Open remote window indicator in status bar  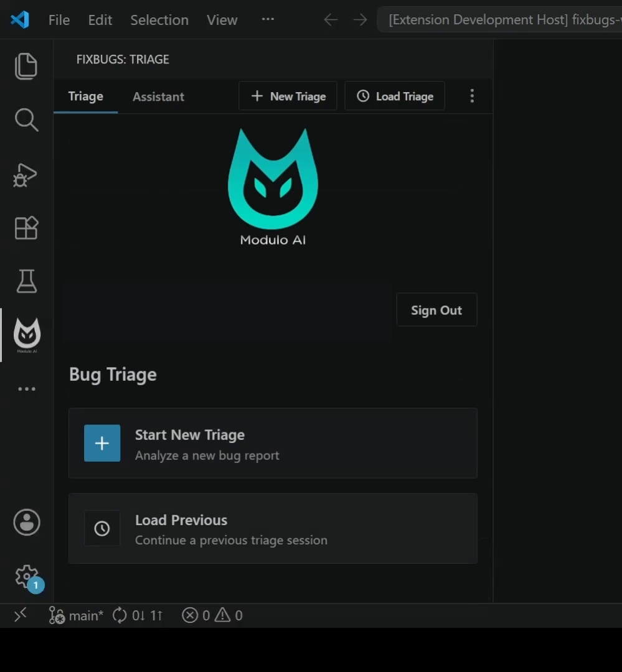(20, 615)
